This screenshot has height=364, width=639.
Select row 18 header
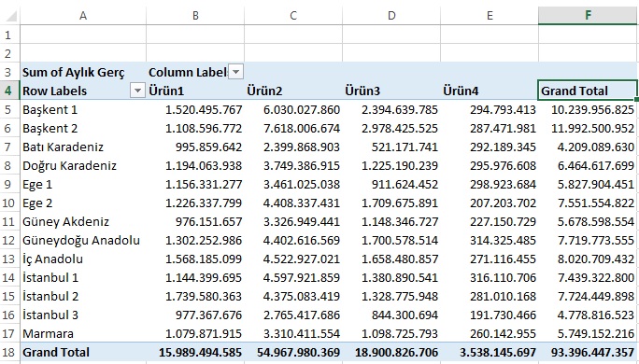coord(9,352)
